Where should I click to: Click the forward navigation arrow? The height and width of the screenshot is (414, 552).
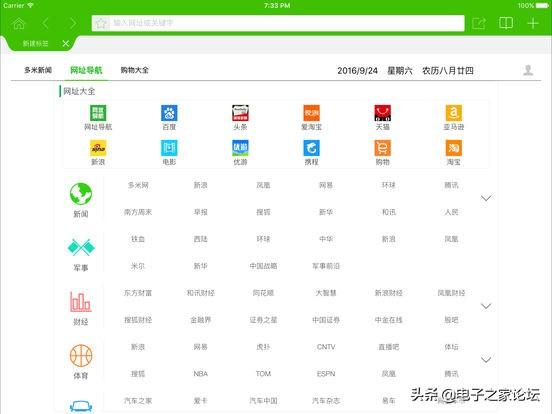click(73, 24)
